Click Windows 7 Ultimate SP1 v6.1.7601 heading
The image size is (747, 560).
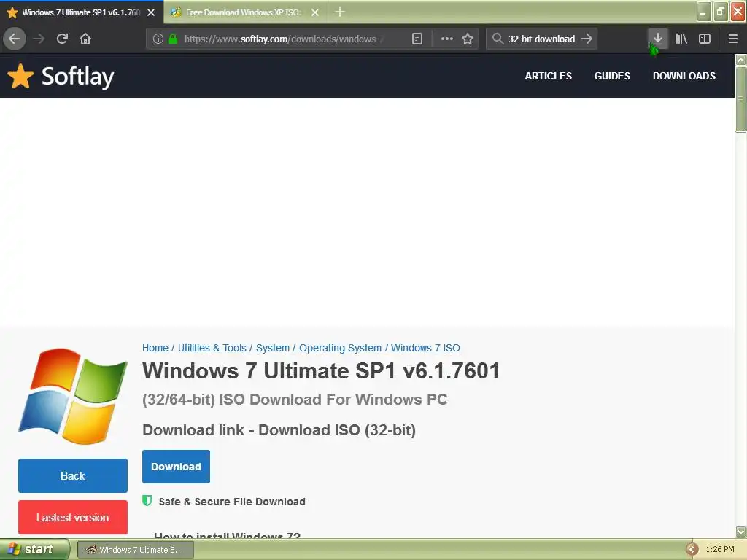click(321, 371)
